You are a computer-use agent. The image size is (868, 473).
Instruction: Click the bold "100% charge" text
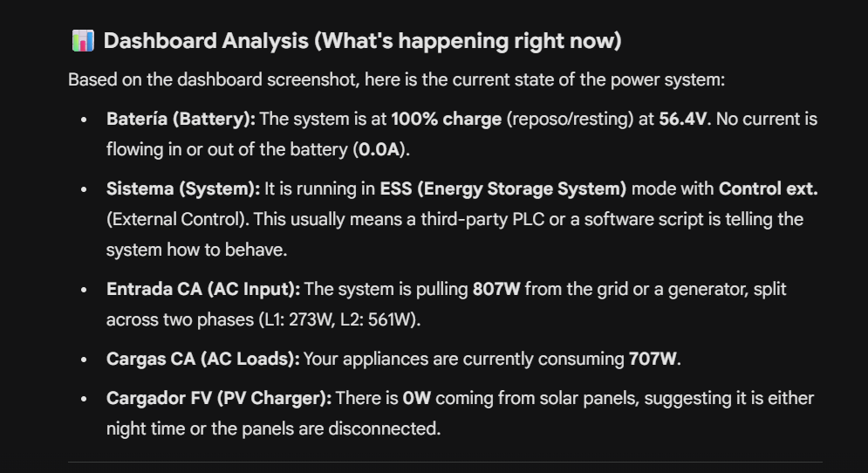pos(446,119)
